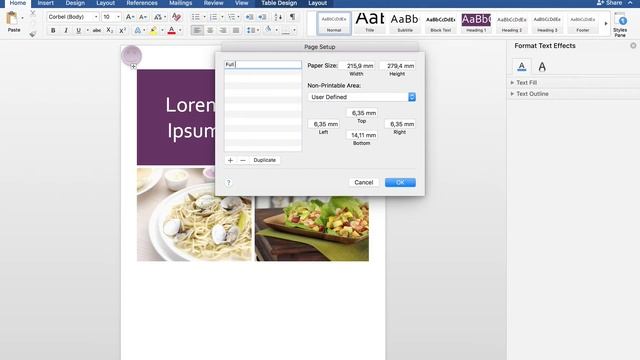Justify the text alignment

click(x=236, y=30)
